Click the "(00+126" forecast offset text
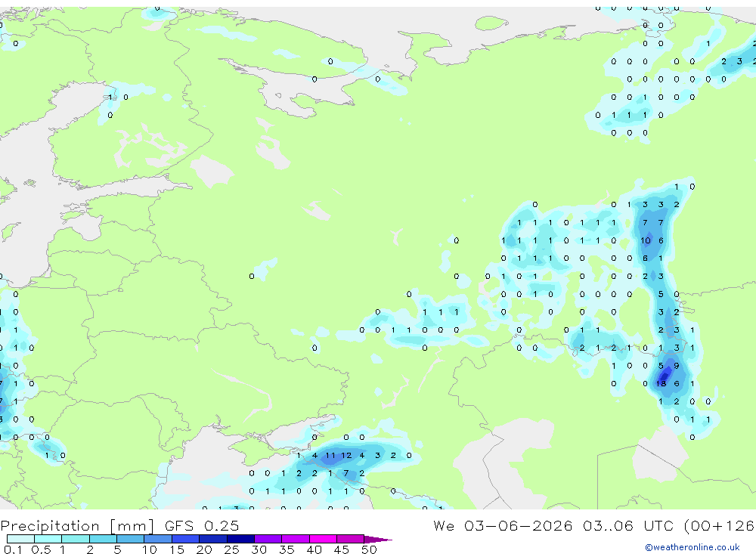This screenshot has height=554, width=756. click(x=719, y=526)
